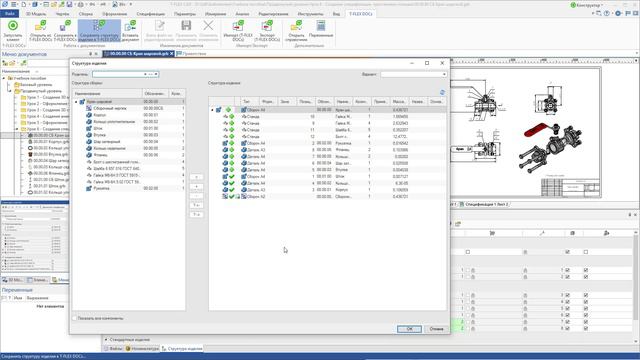Open Сборка ribbon tab
This screenshot has height=360, width=640.
pos(86,14)
